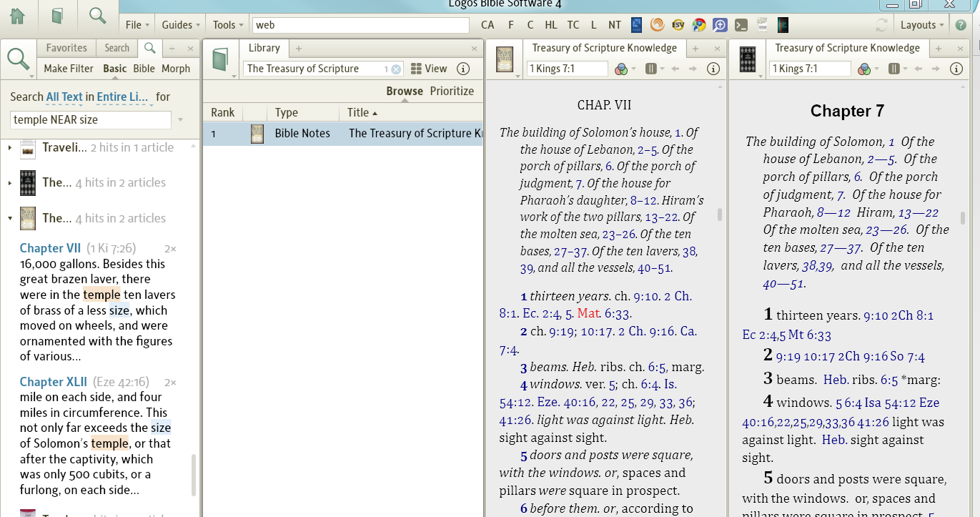Click the HL shortcut in the toolbar
This screenshot has width=980, height=517.
point(551,24)
